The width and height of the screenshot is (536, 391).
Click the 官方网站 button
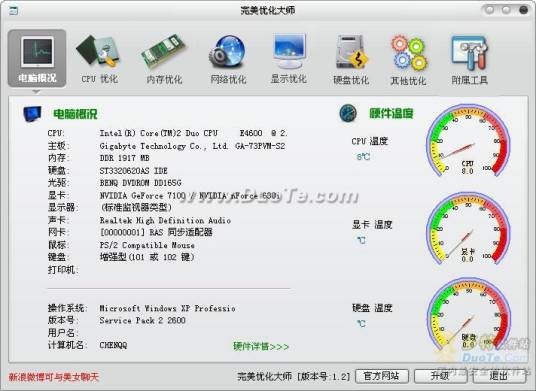tap(381, 376)
